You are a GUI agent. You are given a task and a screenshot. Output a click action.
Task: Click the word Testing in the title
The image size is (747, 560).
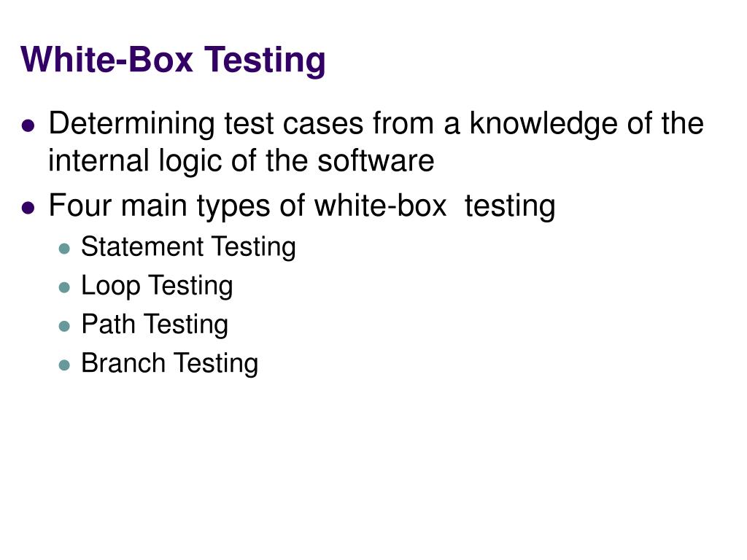pyautogui.click(x=265, y=61)
